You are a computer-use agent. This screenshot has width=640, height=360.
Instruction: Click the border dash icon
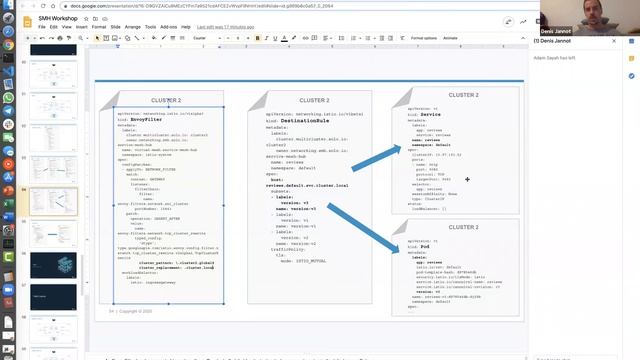pos(182,38)
